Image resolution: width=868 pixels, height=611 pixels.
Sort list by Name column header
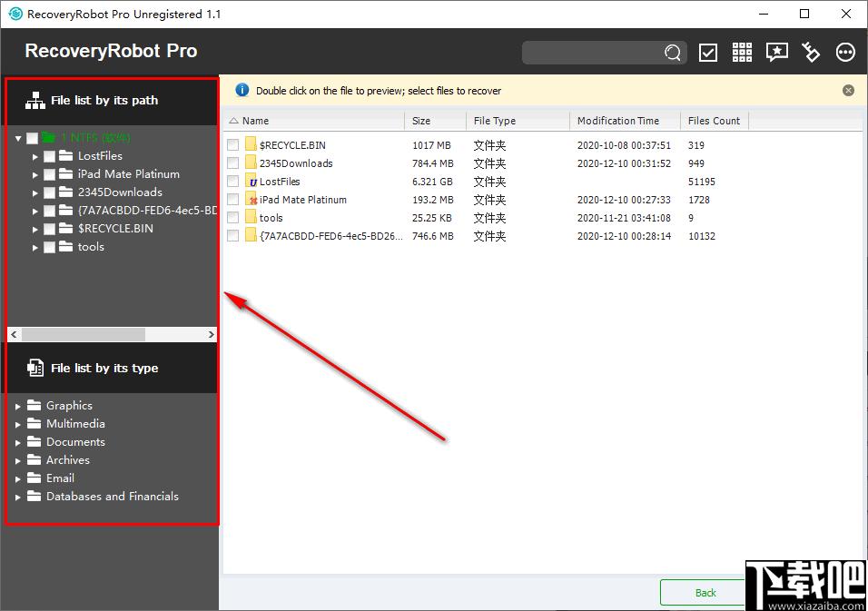(x=314, y=121)
